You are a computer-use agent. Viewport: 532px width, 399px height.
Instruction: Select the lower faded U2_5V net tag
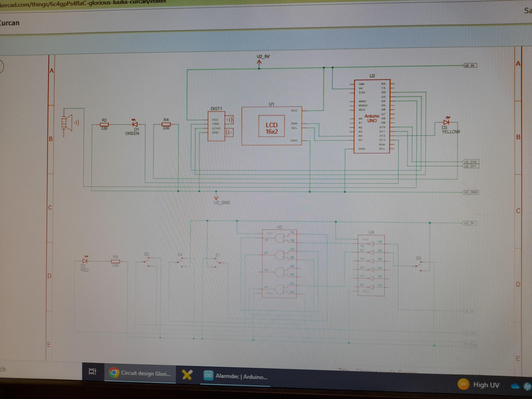coord(470,223)
